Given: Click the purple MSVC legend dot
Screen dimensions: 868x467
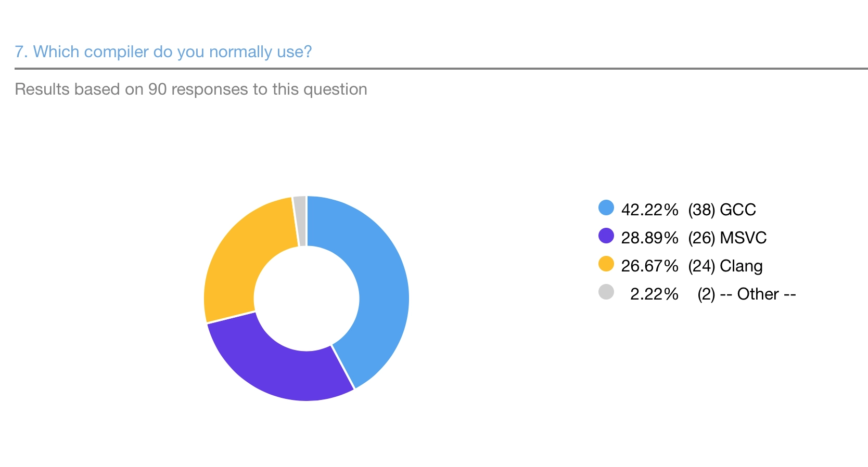Looking at the screenshot, I should click(606, 236).
